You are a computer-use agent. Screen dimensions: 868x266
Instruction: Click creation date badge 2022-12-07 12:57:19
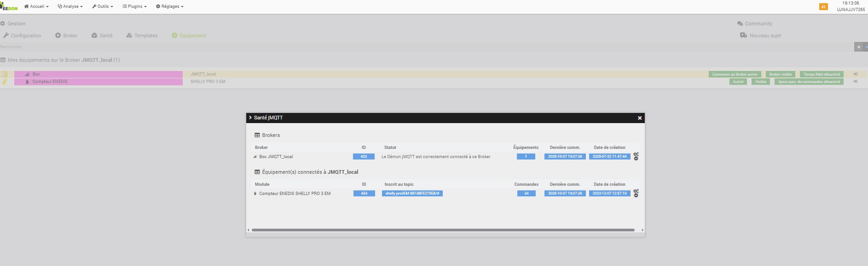(609, 194)
